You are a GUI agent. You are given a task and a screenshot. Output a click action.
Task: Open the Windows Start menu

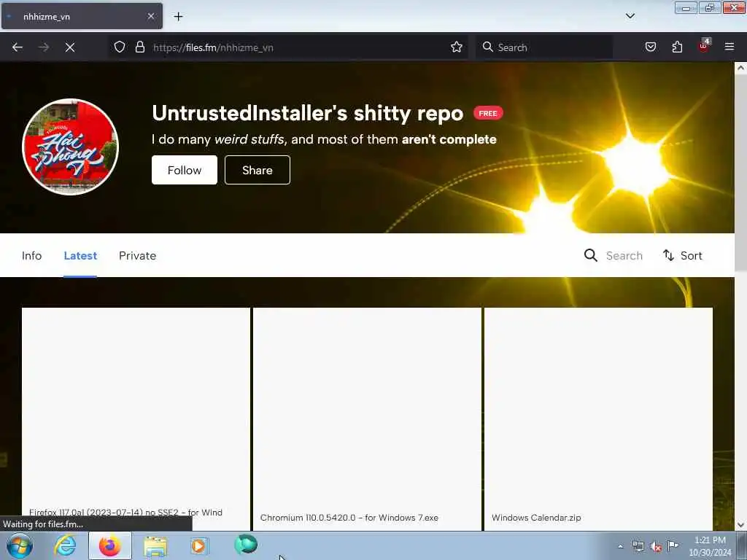pyautogui.click(x=19, y=545)
